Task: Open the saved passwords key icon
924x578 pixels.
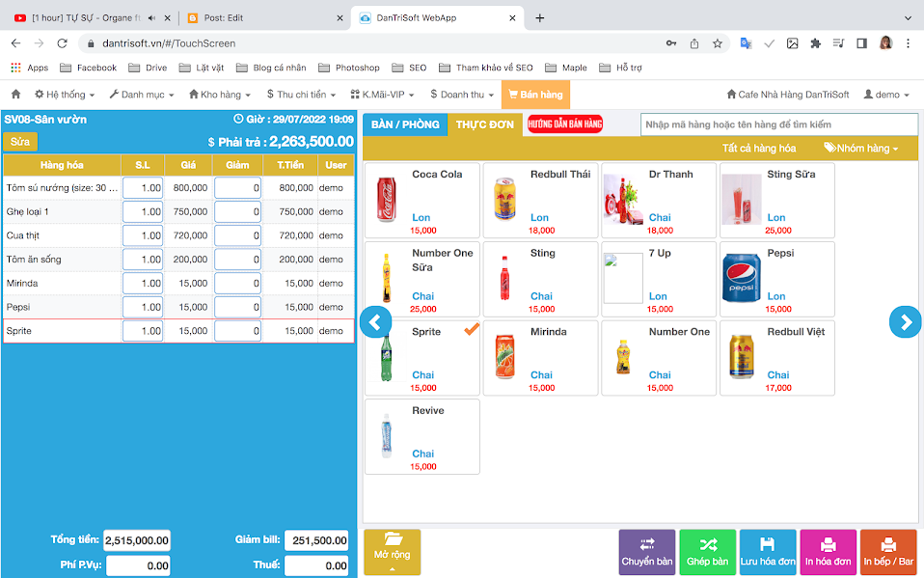Action: 671,43
